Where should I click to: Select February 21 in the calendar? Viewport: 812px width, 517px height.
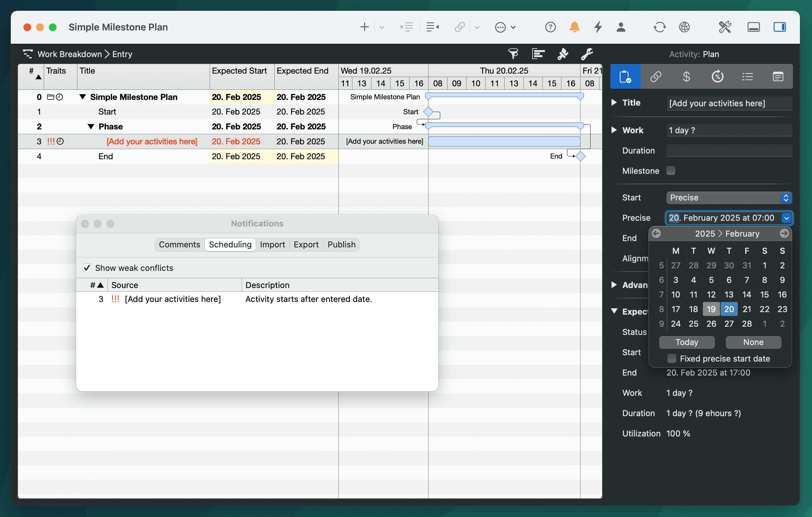coord(747,309)
